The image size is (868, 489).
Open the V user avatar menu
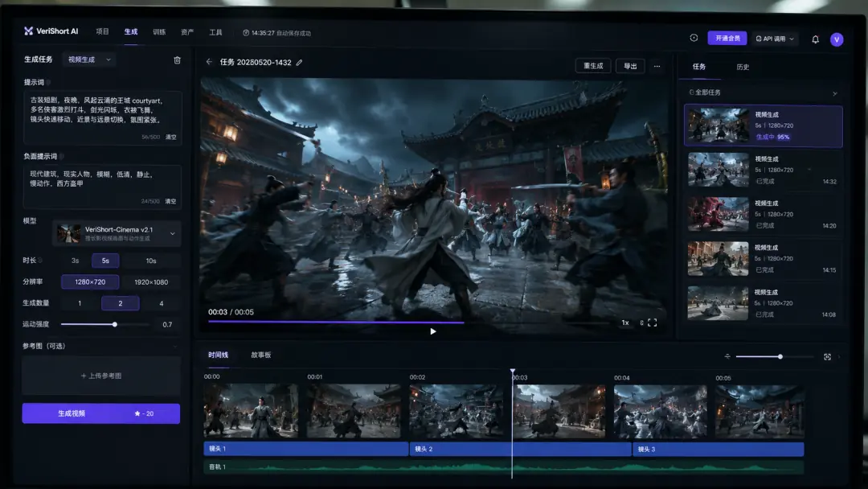[x=837, y=39]
